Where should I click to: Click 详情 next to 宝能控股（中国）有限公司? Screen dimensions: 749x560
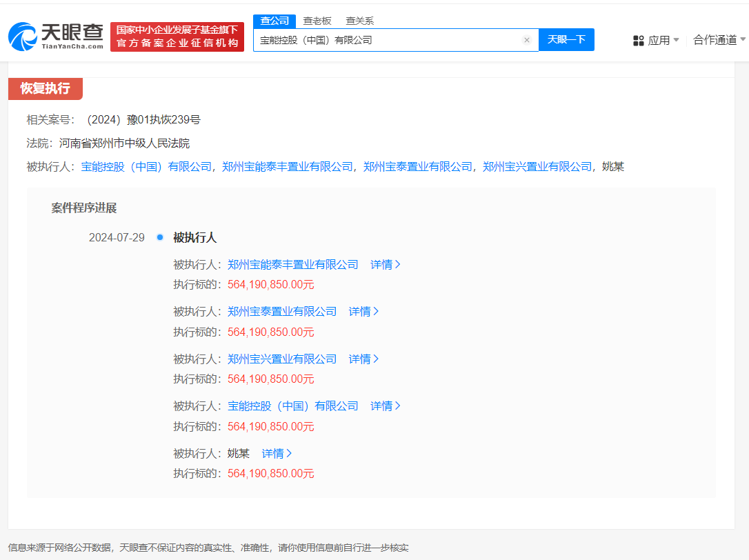[x=385, y=406]
